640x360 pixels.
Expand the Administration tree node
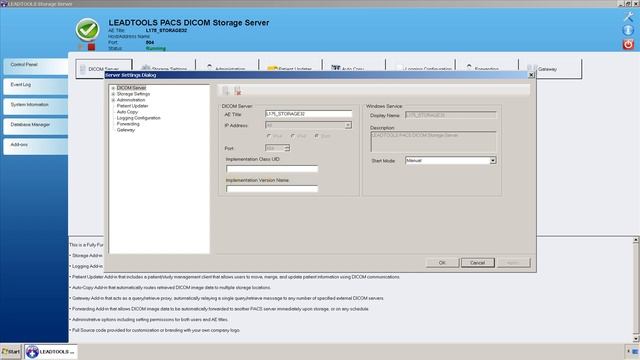pyautogui.click(x=113, y=100)
